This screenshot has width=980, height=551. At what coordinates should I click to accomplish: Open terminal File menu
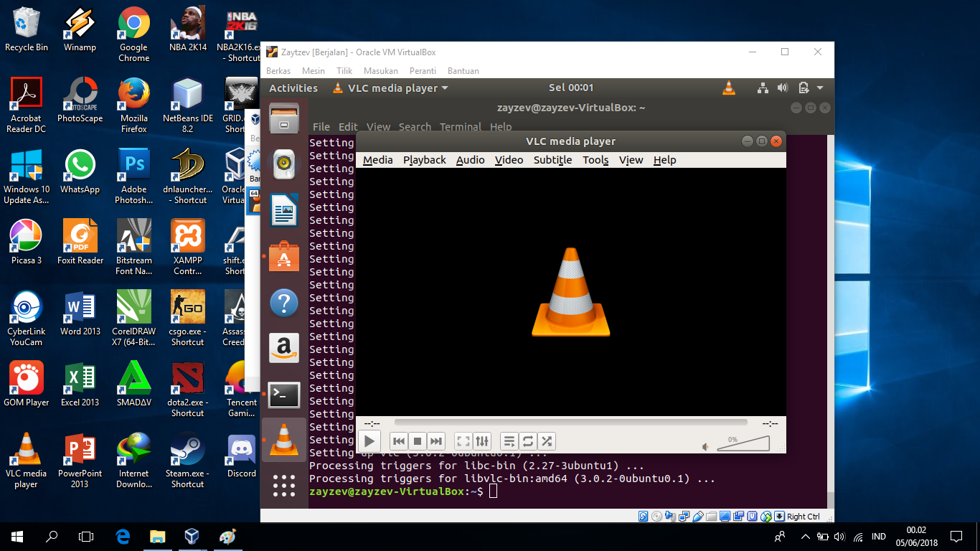coord(321,127)
